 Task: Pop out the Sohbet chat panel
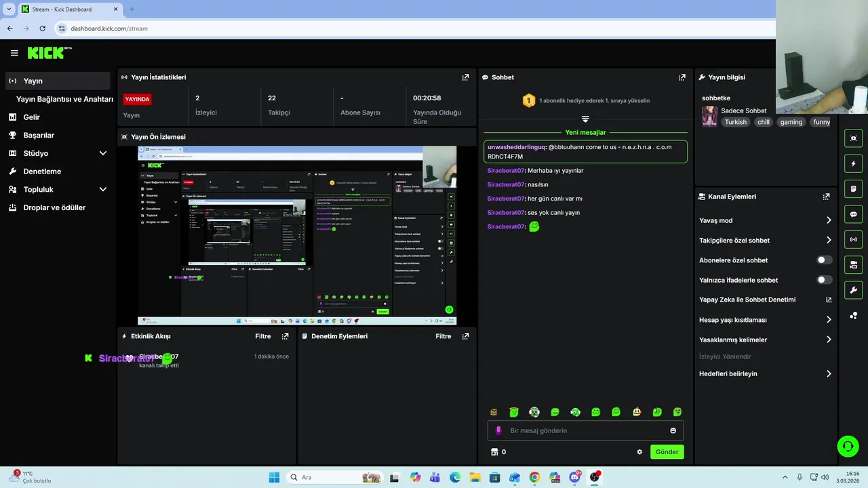click(x=682, y=77)
